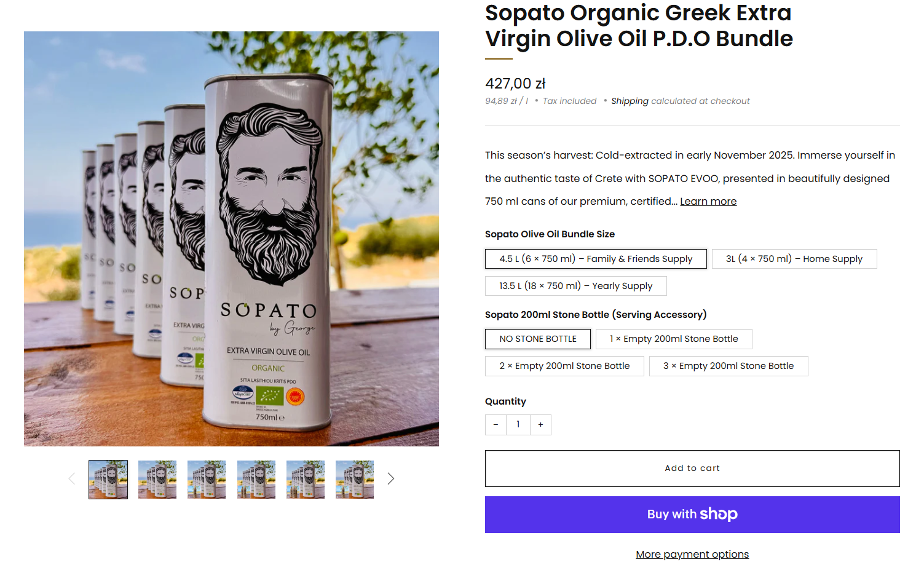Viewport: 924px width, 570px height.
Task: Select the first product thumbnail
Action: pos(108,480)
